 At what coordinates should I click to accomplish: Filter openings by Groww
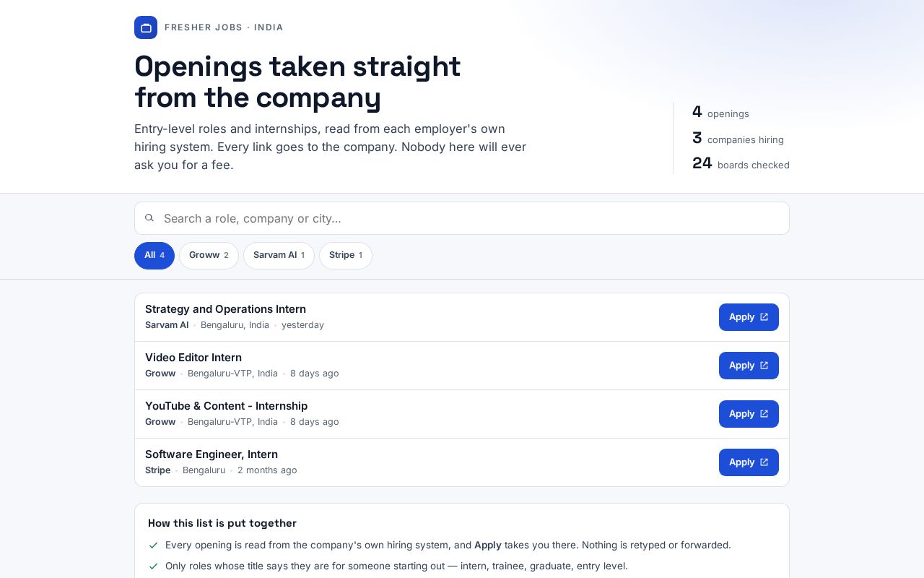[x=209, y=256]
